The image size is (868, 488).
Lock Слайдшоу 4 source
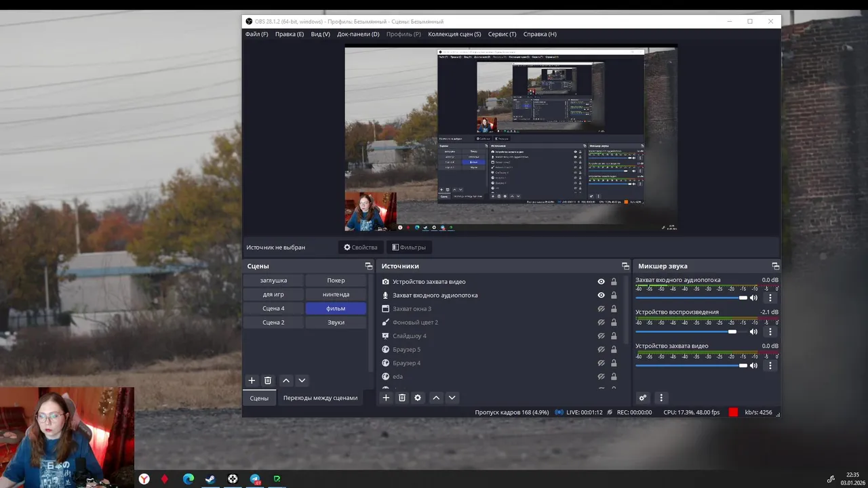click(614, 336)
